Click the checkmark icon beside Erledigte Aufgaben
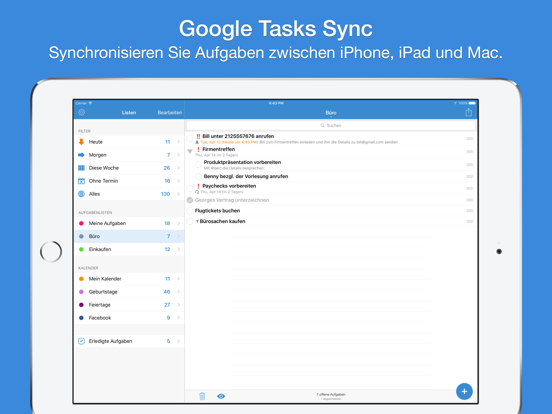This screenshot has width=552, height=414. tap(81, 341)
